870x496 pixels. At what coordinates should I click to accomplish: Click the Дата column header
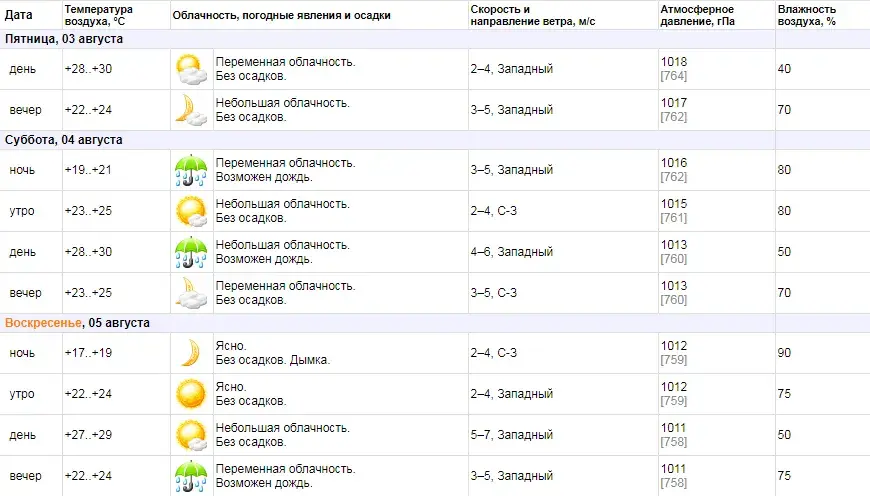pyautogui.click(x=18, y=15)
